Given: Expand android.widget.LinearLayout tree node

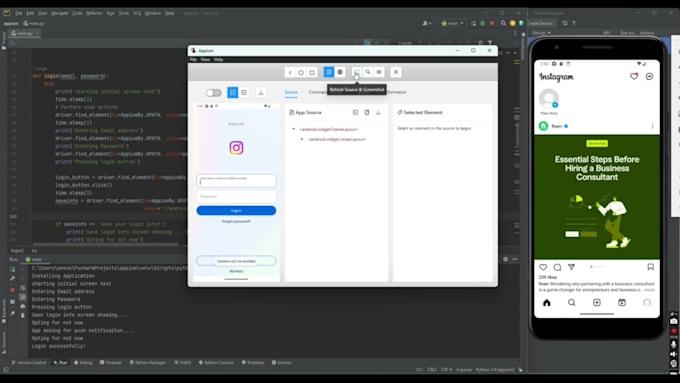Looking at the screenshot, I should [302, 139].
